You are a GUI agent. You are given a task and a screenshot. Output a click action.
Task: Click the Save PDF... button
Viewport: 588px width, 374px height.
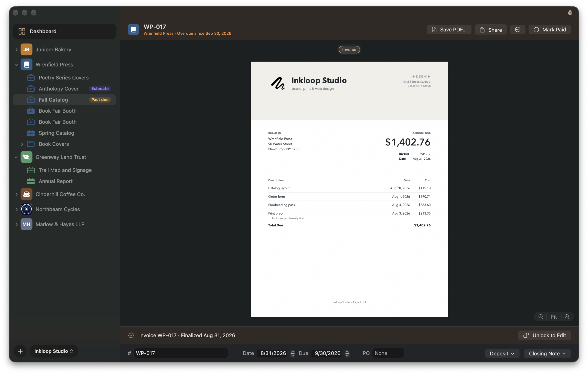pyautogui.click(x=449, y=30)
